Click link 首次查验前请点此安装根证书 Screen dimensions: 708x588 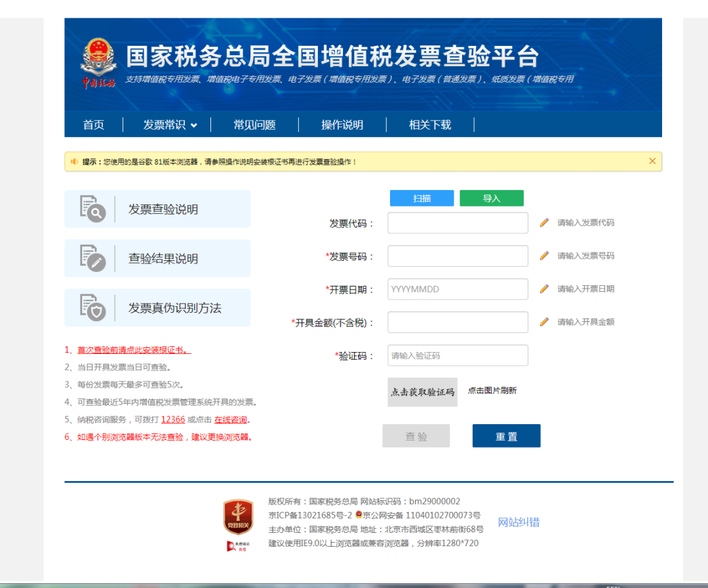134,350
